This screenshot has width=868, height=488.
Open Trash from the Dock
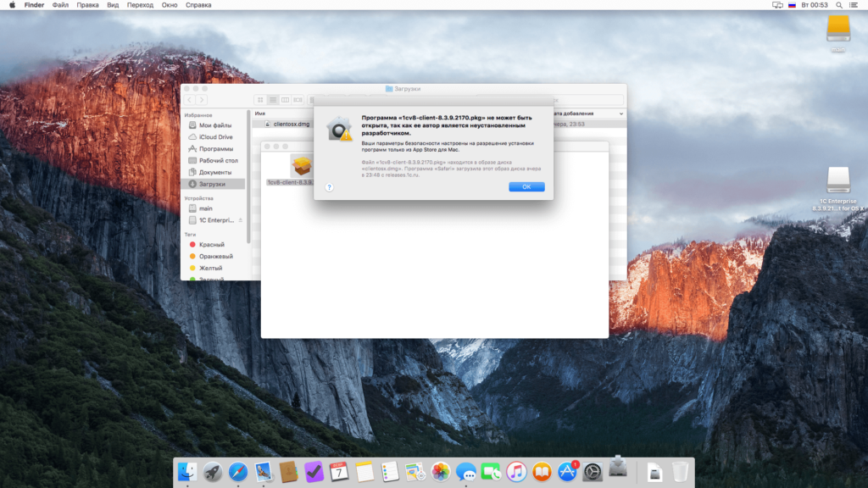point(681,472)
